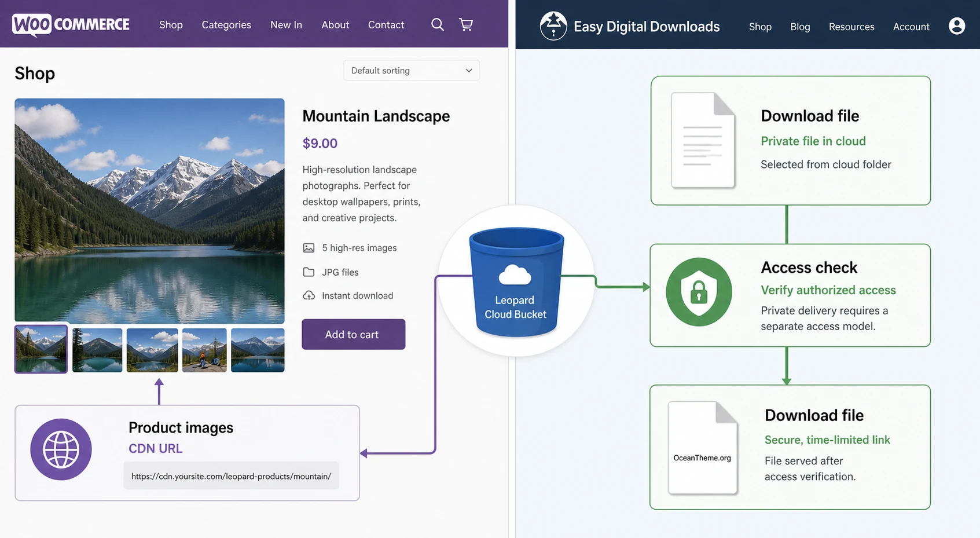Click the 'Private file in cloud' text

tap(813, 141)
